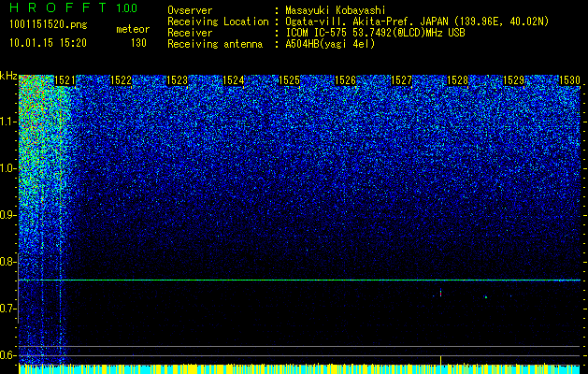588x374 pixels.
Task: Click the ICOM IC-575 53.7492 MHz receiver text
Action: 375,33
